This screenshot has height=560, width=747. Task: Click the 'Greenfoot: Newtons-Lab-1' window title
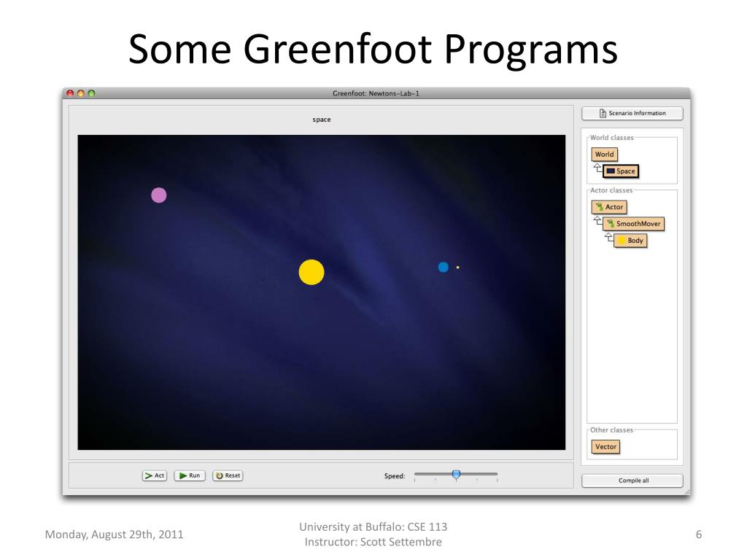coord(376,93)
